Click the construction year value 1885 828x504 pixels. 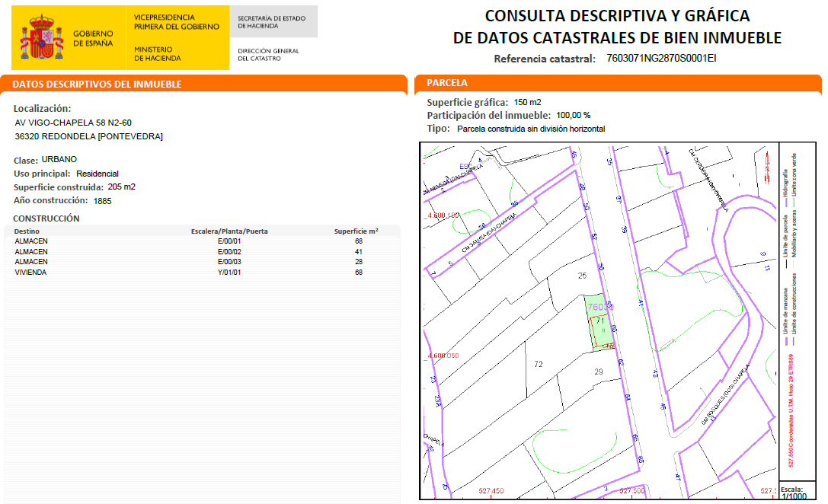[x=103, y=201]
